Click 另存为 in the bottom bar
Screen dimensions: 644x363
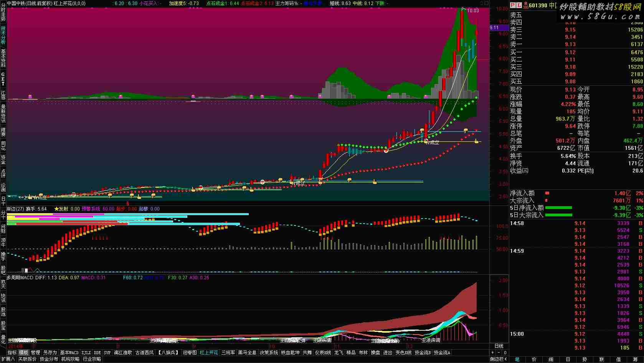click(x=50, y=352)
